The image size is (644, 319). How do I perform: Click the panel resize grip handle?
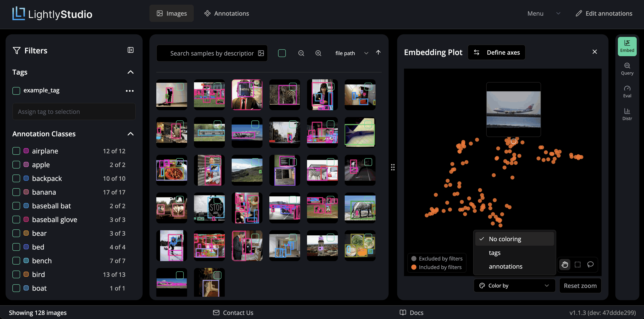click(393, 167)
